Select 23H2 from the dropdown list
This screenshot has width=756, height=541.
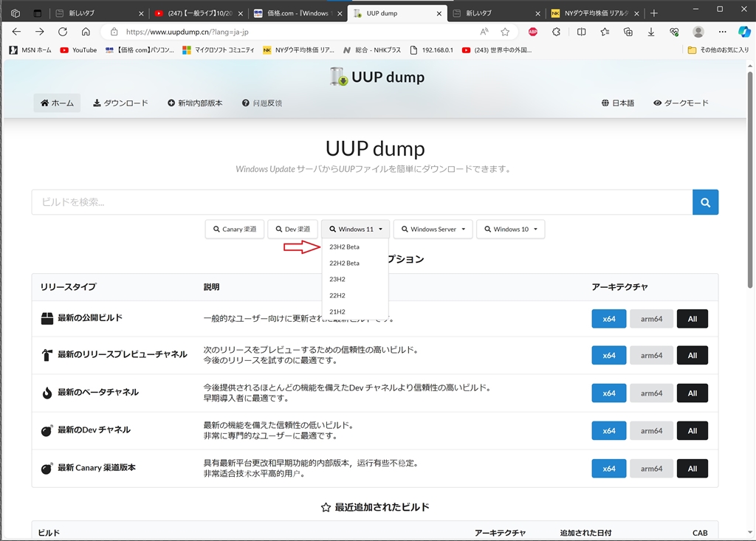coord(337,279)
